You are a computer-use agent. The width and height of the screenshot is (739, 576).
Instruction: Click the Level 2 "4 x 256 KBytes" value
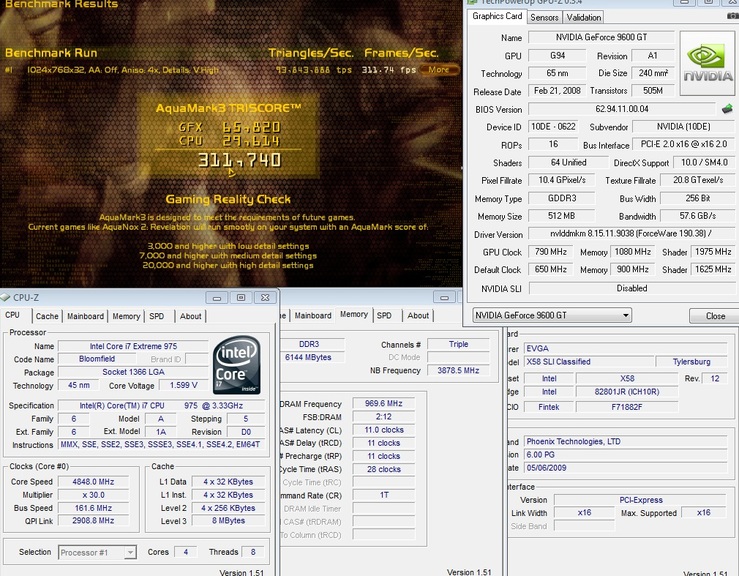228,508
